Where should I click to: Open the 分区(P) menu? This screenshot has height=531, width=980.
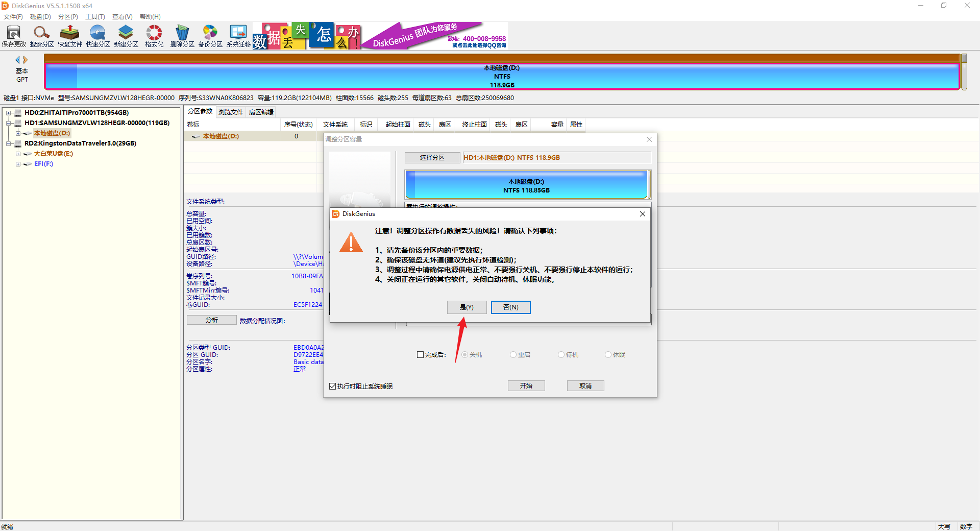[x=68, y=17]
